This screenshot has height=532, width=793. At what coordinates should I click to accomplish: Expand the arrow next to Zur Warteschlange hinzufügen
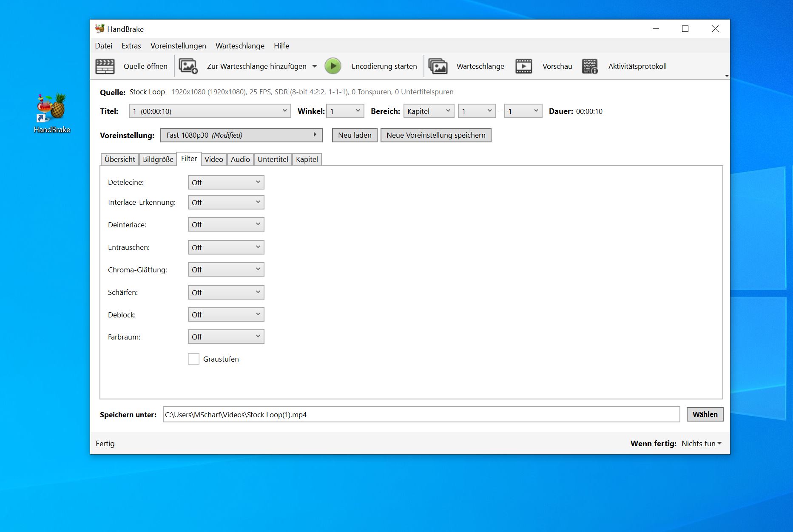tap(315, 66)
